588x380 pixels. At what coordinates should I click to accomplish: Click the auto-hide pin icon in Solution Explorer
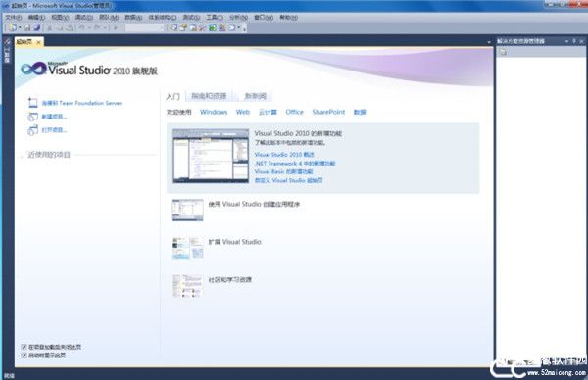click(573, 41)
